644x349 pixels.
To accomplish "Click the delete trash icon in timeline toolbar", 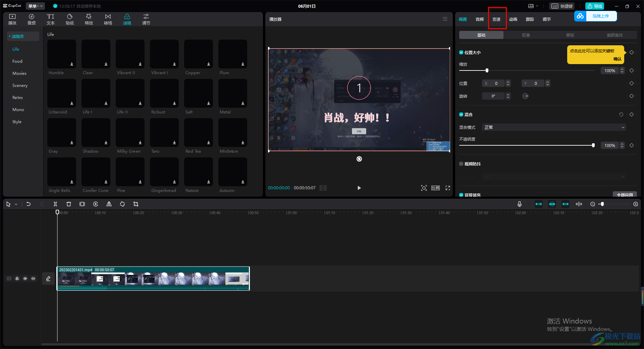I will (x=69, y=204).
